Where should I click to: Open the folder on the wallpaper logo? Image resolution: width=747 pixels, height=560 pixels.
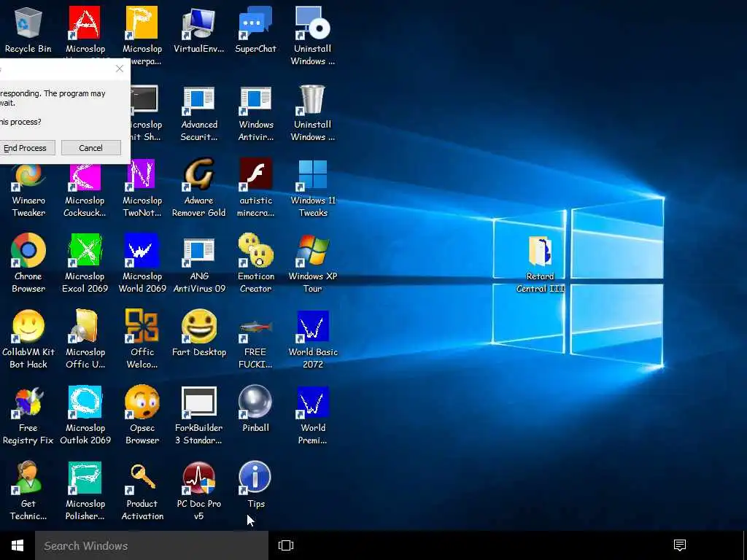(541, 251)
